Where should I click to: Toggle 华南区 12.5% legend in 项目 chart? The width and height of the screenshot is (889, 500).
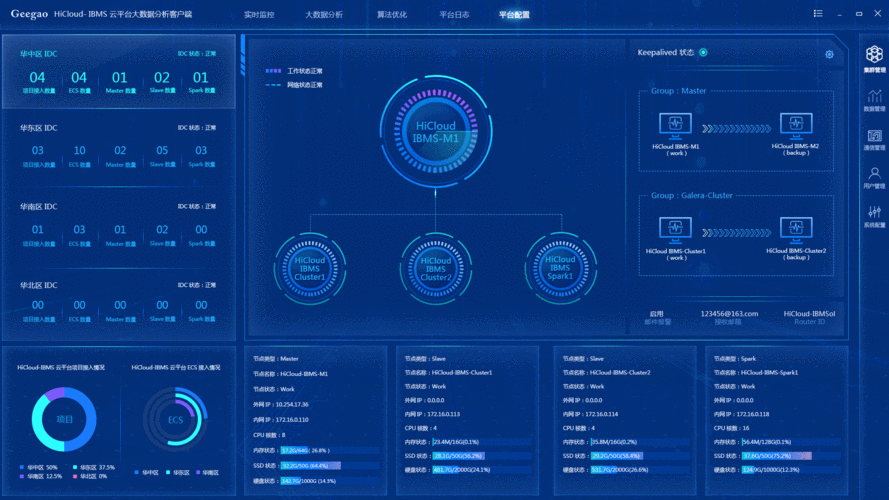[x=41, y=476]
